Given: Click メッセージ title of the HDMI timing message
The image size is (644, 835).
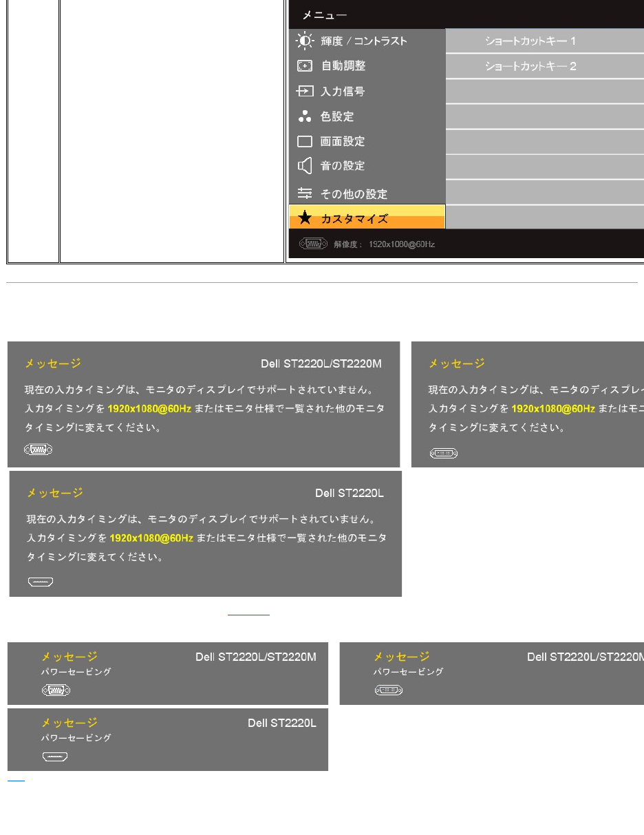Looking at the screenshot, I should [55, 493].
